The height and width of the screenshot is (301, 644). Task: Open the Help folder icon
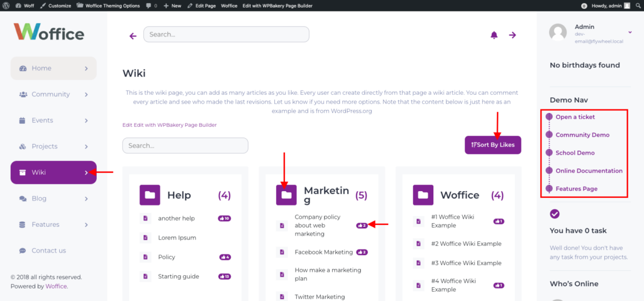[x=150, y=195]
